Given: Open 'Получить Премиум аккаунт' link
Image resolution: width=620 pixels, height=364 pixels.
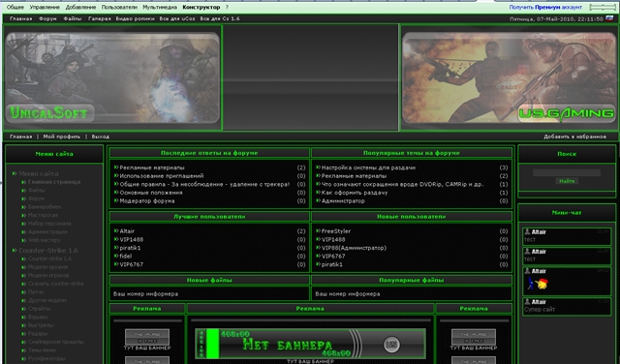Looking at the screenshot, I should [x=545, y=7].
